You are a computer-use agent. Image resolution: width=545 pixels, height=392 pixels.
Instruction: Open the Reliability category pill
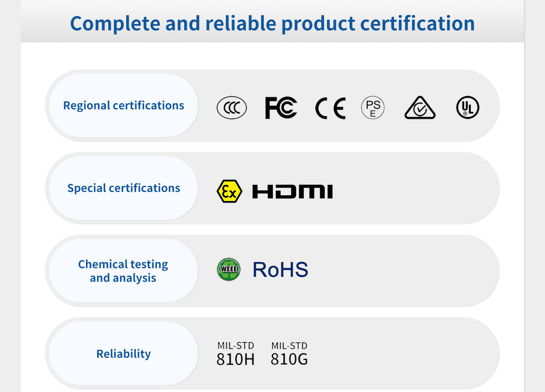tap(123, 353)
